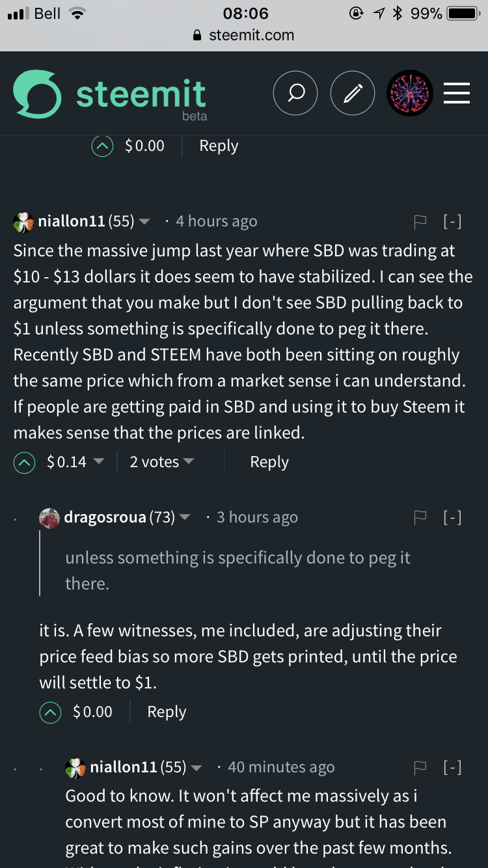Screen dimensions: 488x868
Task: Expand the $0.14 payout dropdown
Action: (x=98, y=462)
